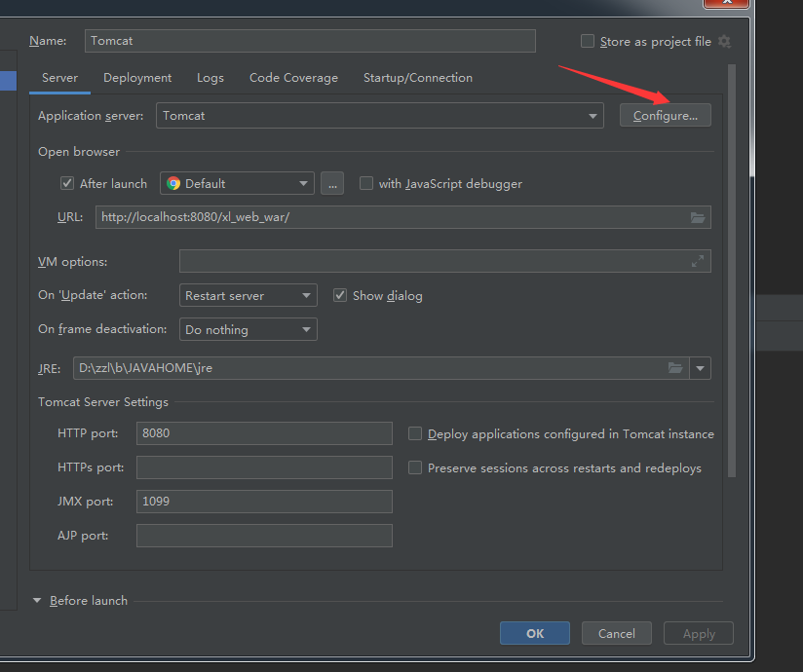Switch to the Deployment tab

(137, 78)
